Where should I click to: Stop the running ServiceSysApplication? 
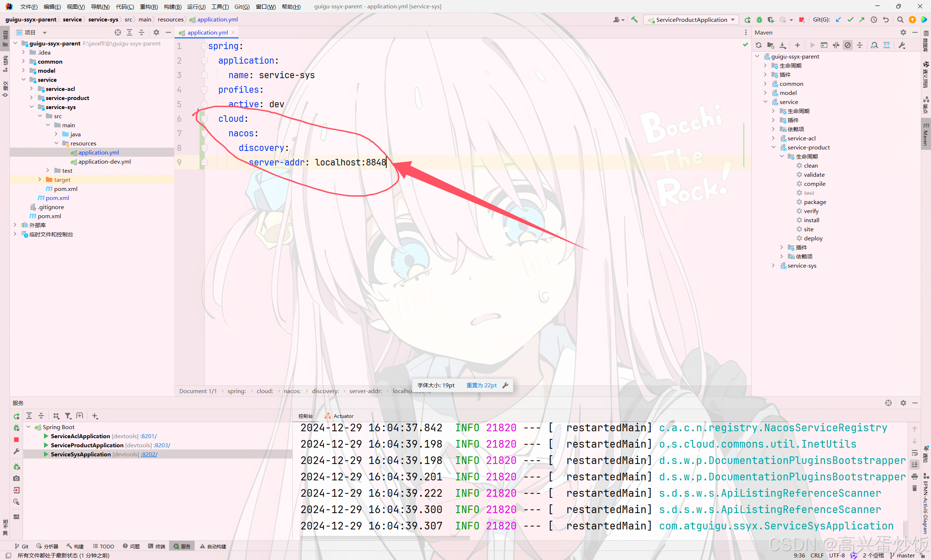(16, 440)
